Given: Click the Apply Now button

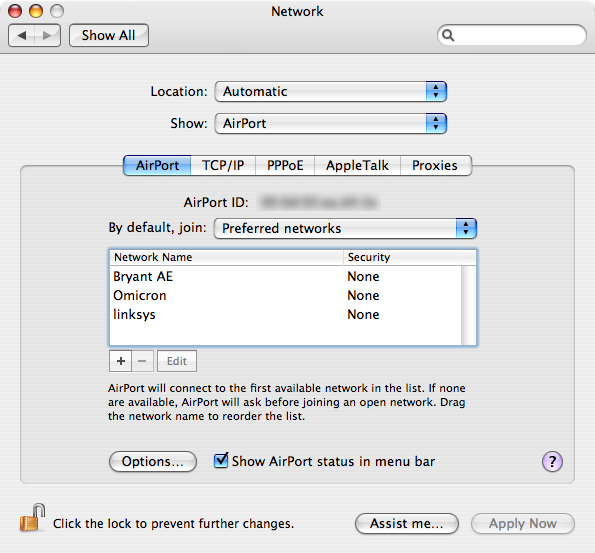Looking at the screenshot, I should point(523,524).
